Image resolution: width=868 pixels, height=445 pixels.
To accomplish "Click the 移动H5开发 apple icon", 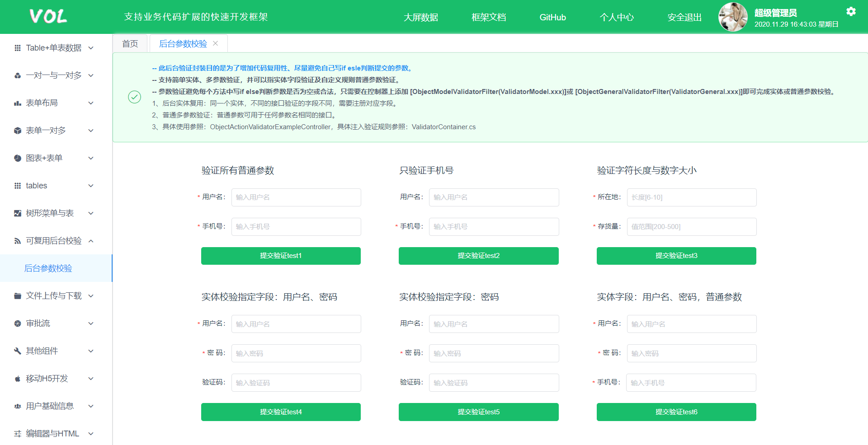I will [x=18, y=379].
